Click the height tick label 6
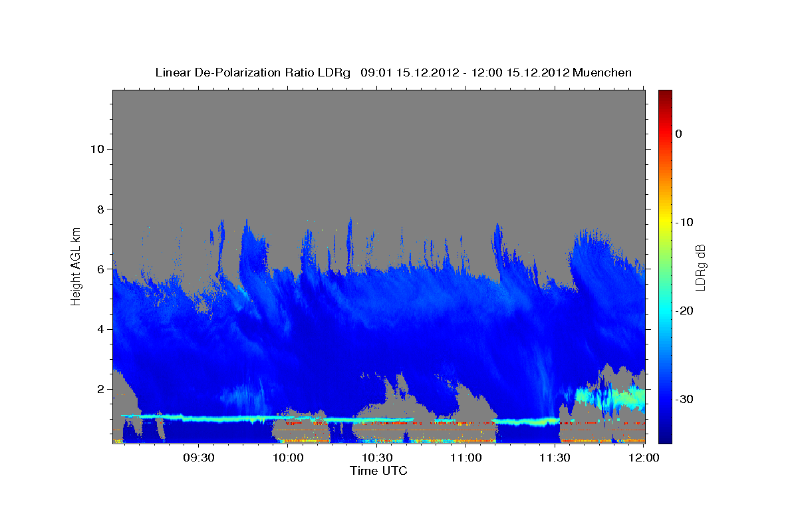 tap(100, 269)
